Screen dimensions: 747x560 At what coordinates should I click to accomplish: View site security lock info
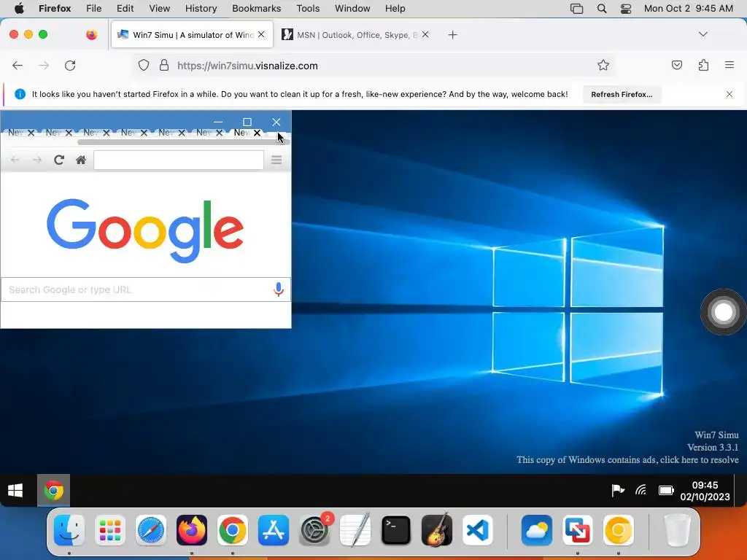[x=164, y=65]
